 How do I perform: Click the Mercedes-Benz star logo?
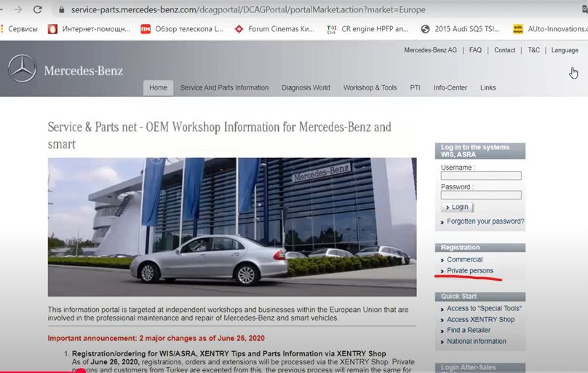pos(22,68)
